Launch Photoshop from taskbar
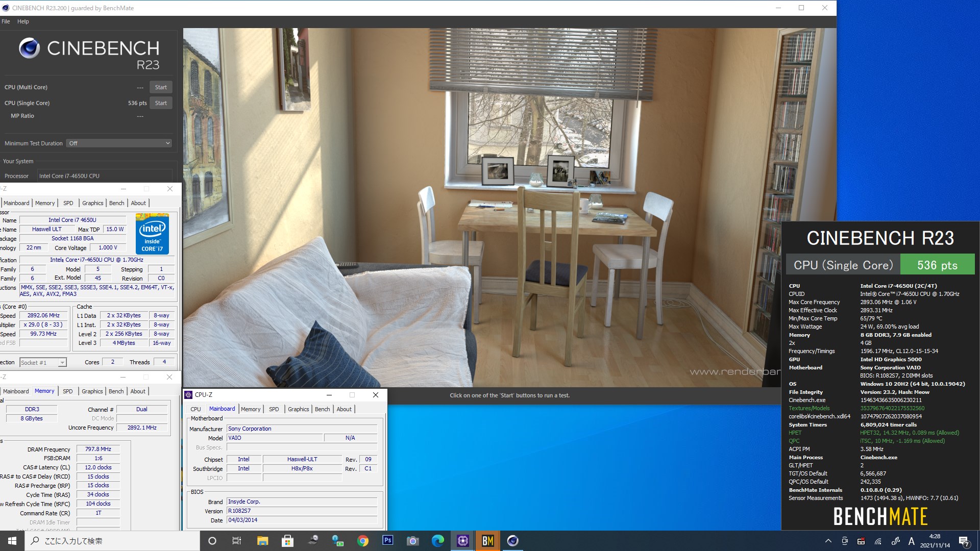 pyautogui.click(x=388, y=541)
